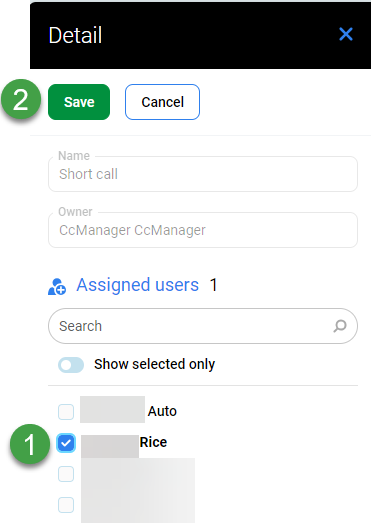
Task: Open the Assigned users heading link
Action: pyautogui.click(x=137, y=285)
